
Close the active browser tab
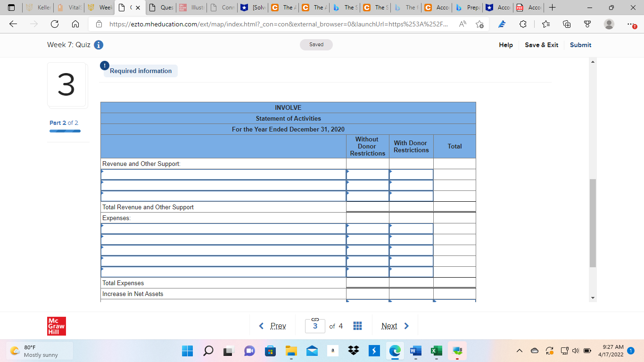coord(138,8)
